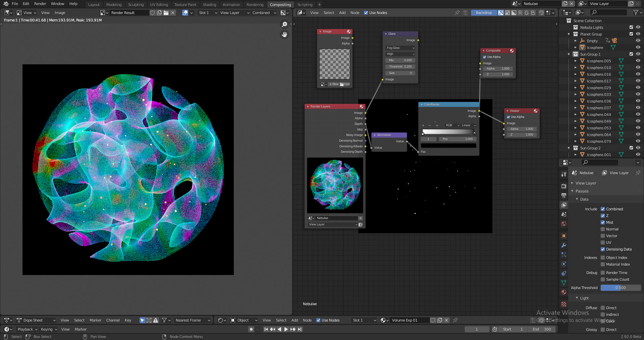
Task: Click the zoom magnifier icon above the render
Action: click(284, 24)
